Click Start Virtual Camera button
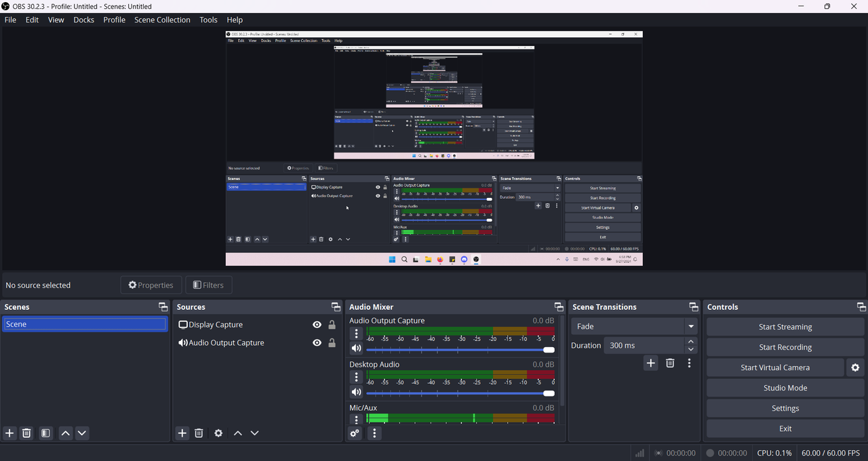The image size is (868, 461). click(775, 367)
